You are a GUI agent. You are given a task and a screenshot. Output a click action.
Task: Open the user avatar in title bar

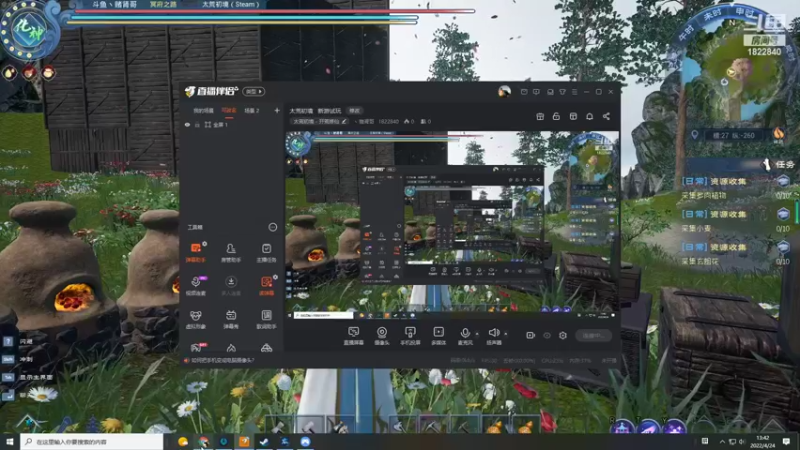(504, 91)
